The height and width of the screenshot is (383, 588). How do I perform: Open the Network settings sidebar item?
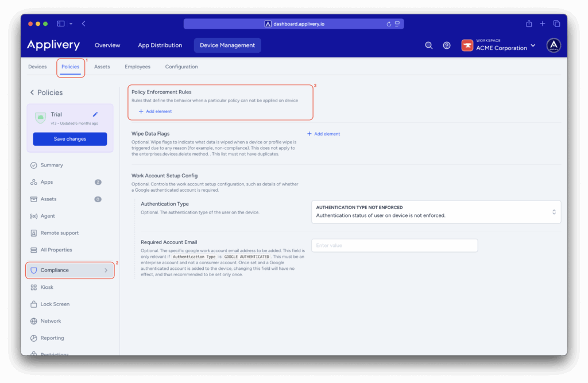click(51, 321)
